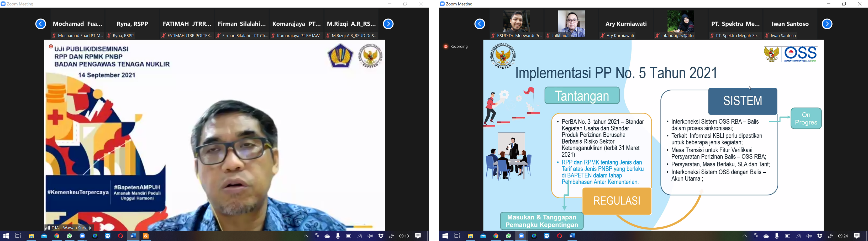Open Chrome in the left window's taskbar
868x241 pixels.
point(57,236)
